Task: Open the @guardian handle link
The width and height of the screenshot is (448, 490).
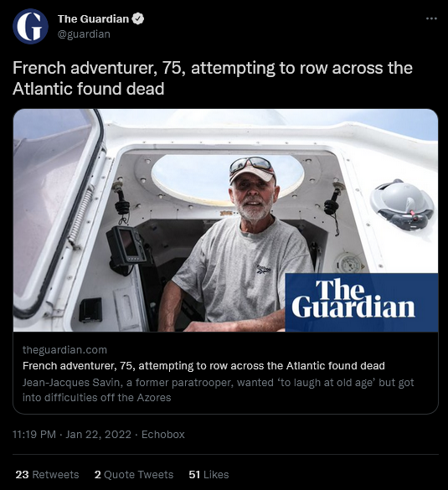Action: [x=84, y=34]
